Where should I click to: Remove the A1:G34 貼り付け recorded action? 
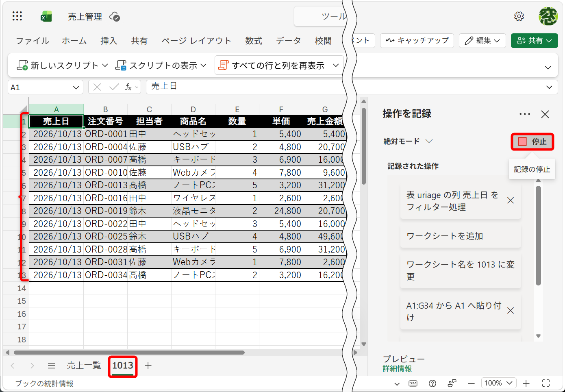pos(511,311)
